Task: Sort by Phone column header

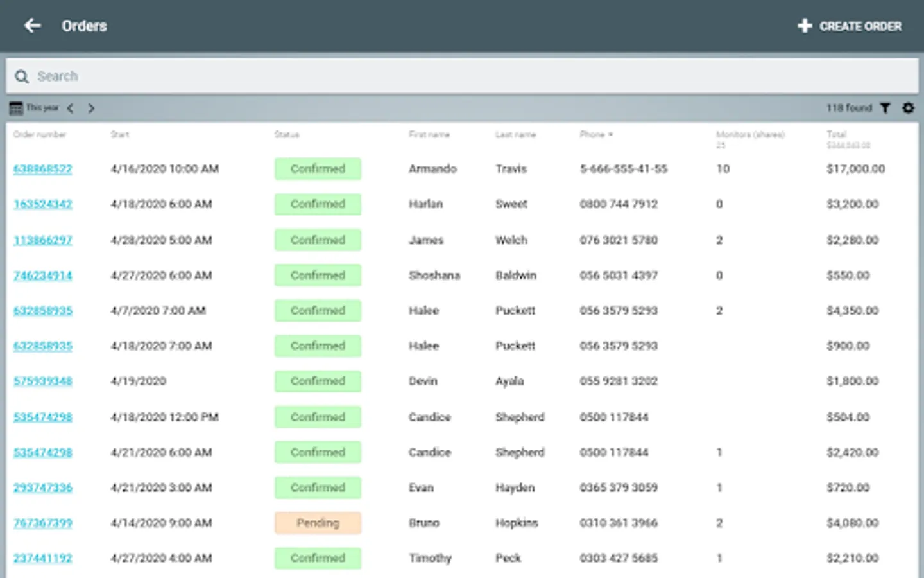Action: coord(596,134)
